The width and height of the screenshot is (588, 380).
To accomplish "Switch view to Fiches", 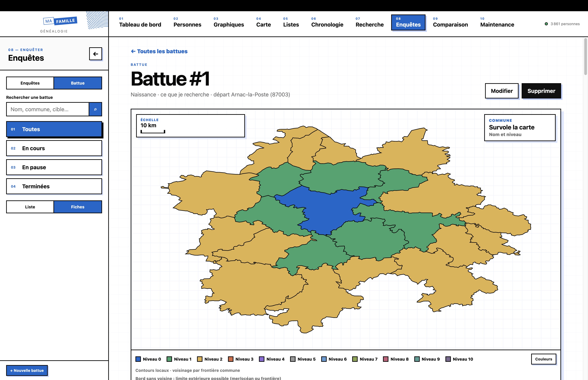I will pos(78,207).
